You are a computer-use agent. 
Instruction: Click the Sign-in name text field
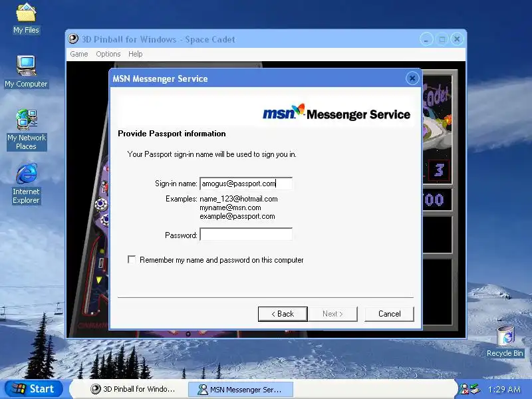[246, 184]
